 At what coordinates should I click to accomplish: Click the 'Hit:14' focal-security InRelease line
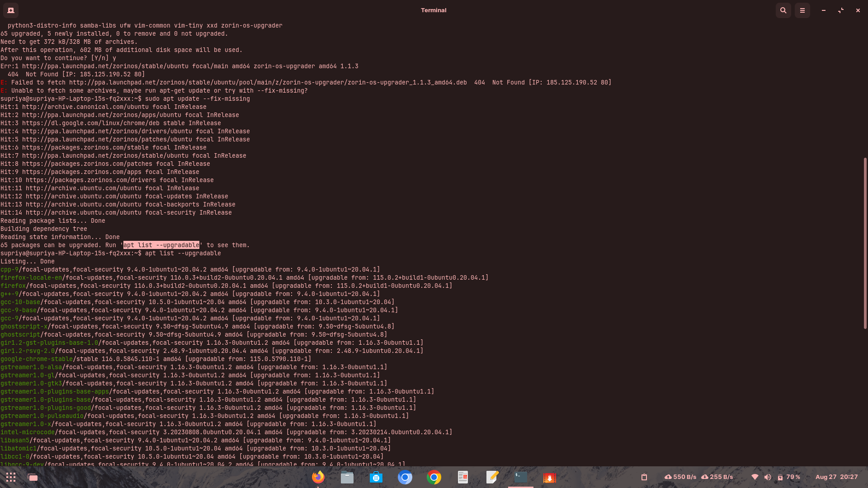pyautogui.click(x=116, y=213)
